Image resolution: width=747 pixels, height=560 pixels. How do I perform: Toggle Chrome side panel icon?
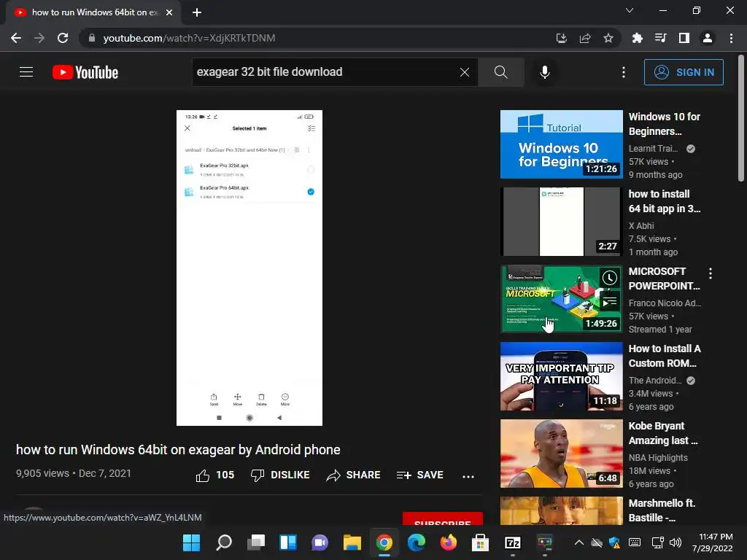pyautogui.click(x=684, y=38)
